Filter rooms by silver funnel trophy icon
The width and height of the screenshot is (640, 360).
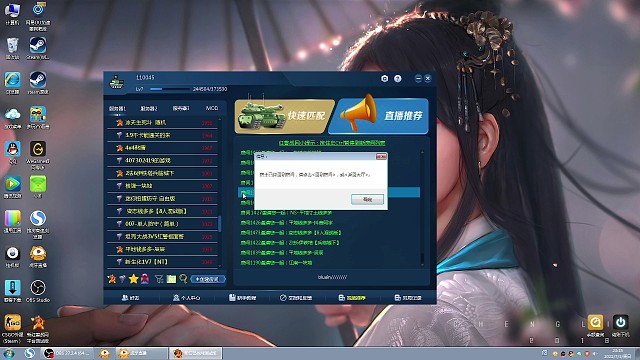pos(122,279)
